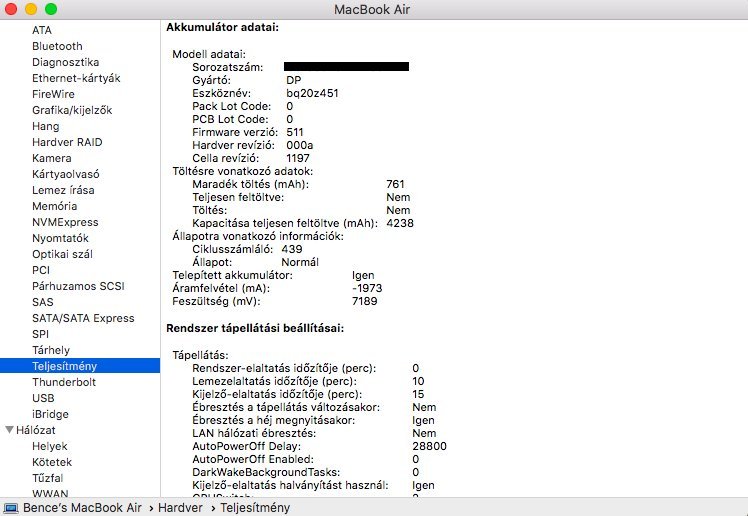Screen dimensions: 748x516
Task: Click the device name bq20z451
Action: coord(312,93)
